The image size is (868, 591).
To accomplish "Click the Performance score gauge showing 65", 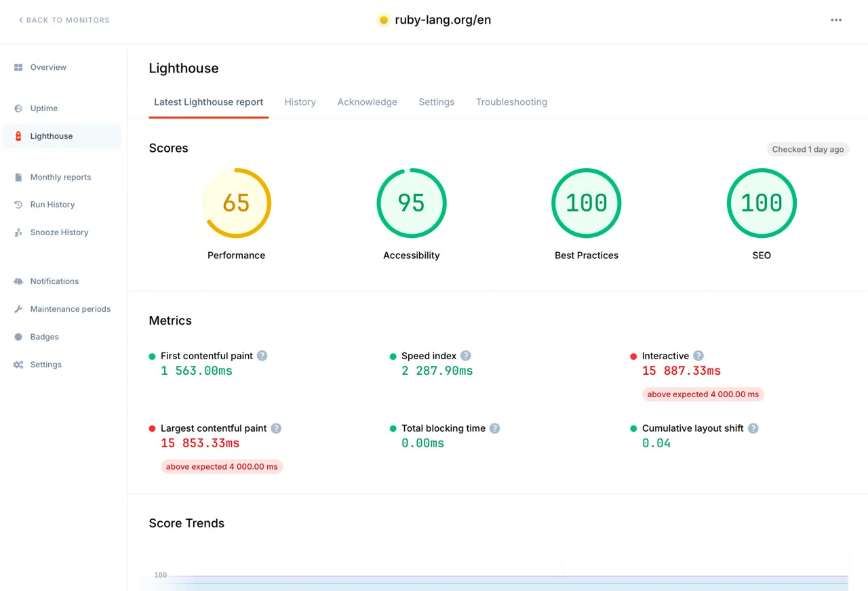I will coord(236,203).
